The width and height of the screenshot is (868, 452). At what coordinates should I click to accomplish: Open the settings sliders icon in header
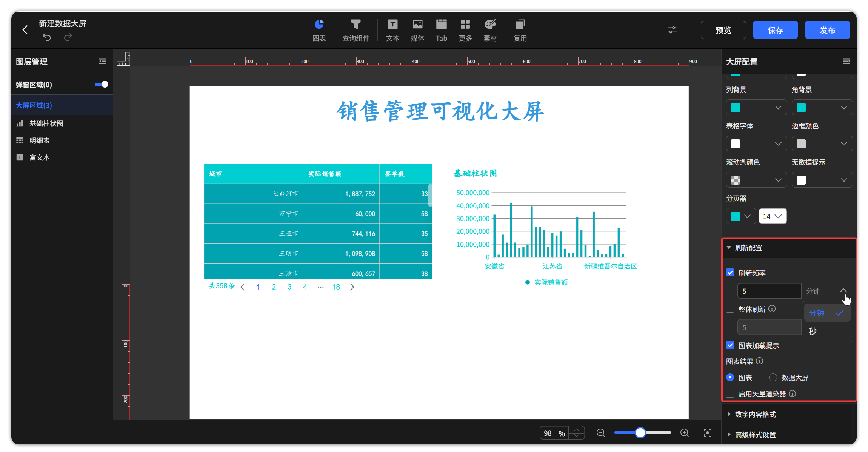pos(672,30)
